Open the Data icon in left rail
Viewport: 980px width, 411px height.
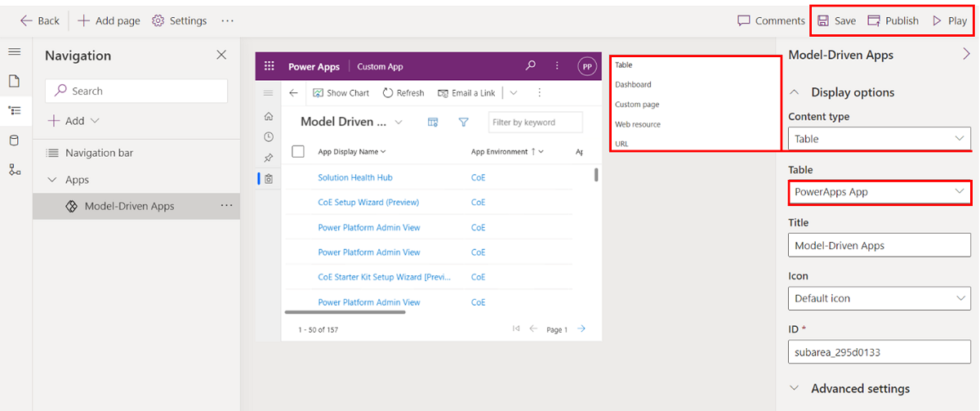click(15, 140)
